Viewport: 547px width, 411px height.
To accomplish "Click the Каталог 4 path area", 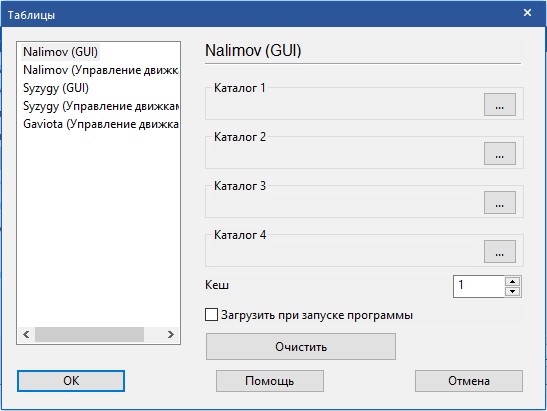I will click(x=345, y=252).
